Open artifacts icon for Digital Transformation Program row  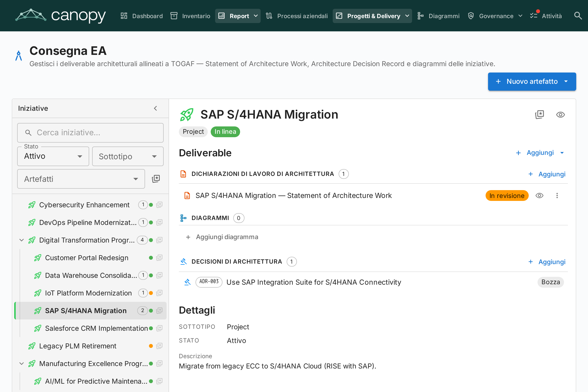click(x=159, y=240)
